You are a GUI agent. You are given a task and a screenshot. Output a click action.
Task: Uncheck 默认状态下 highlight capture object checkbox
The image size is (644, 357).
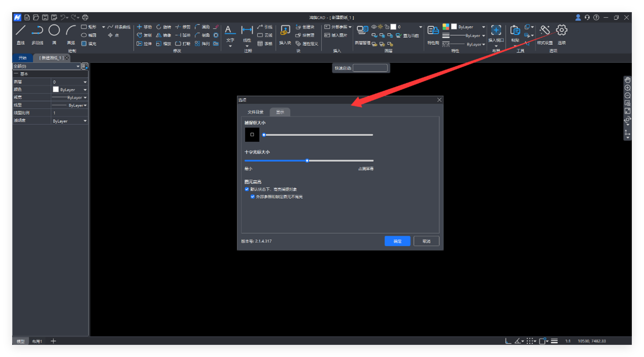tap(247, 189)
